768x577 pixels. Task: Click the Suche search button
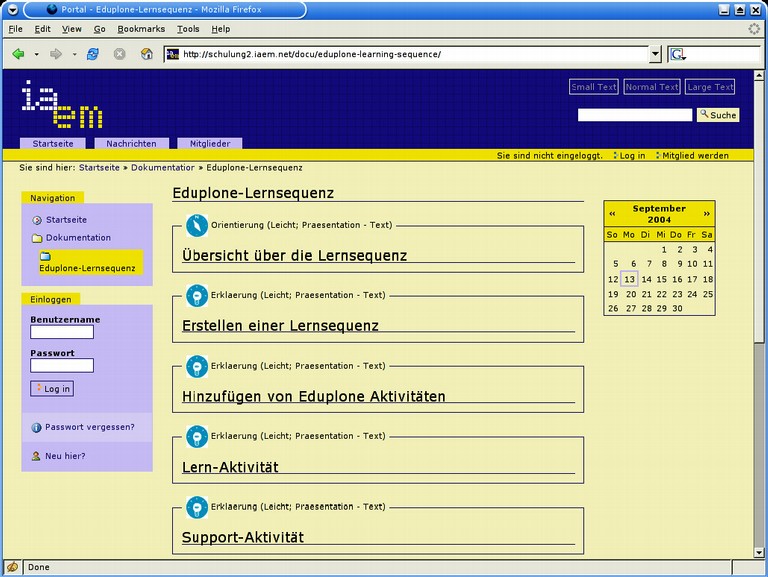(717, 115)
